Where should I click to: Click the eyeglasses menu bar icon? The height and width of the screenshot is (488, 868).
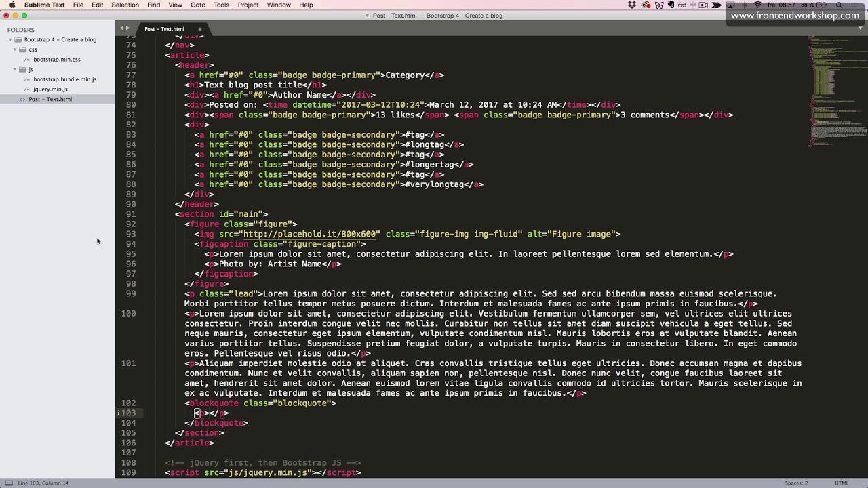682,5
